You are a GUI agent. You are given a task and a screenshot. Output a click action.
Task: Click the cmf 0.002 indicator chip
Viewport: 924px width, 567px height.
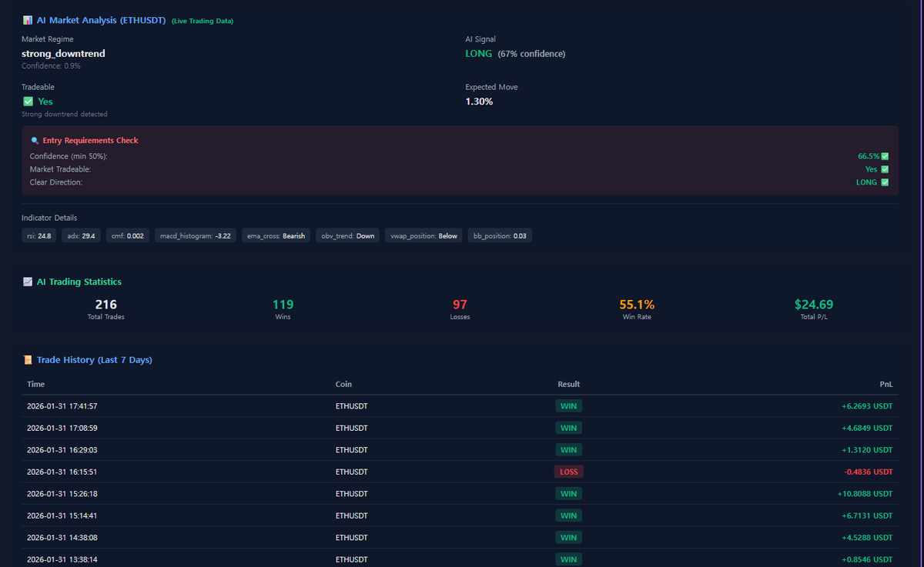pos(128,235)
